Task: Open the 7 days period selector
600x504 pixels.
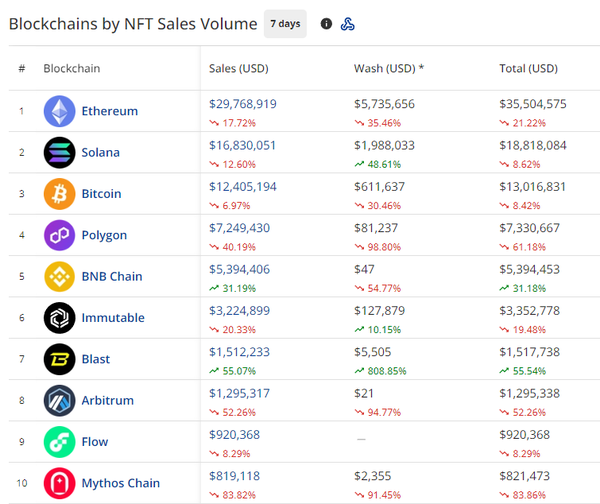Action: [285, 24]
